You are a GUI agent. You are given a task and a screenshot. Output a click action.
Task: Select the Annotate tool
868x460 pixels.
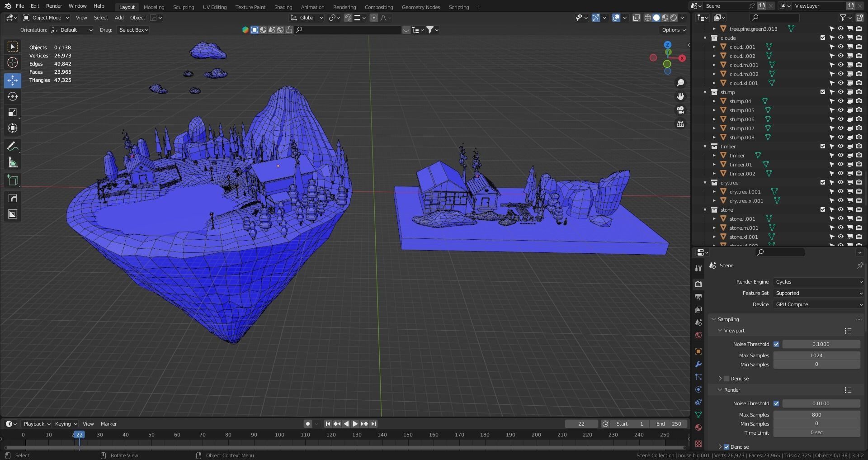click(x=13, y=147)
